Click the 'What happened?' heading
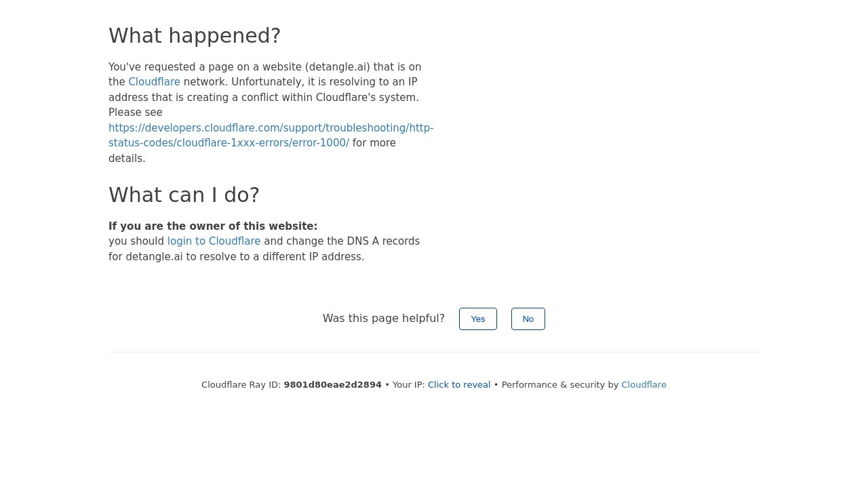Viewport: 868px width, 488px height. pos(195,36)
